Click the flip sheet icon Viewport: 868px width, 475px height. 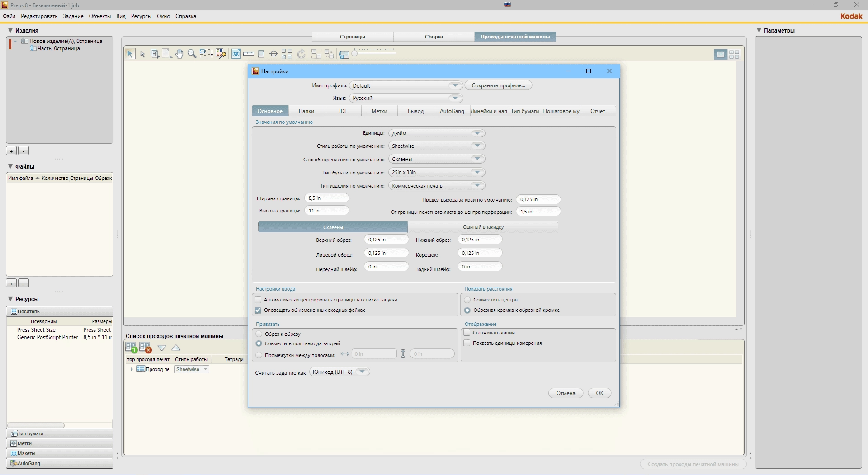click(x=344, y=54)
